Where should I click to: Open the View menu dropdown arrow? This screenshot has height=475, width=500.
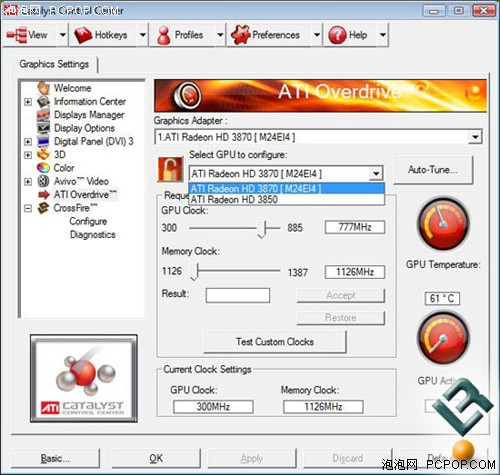(x=63, y=35)
